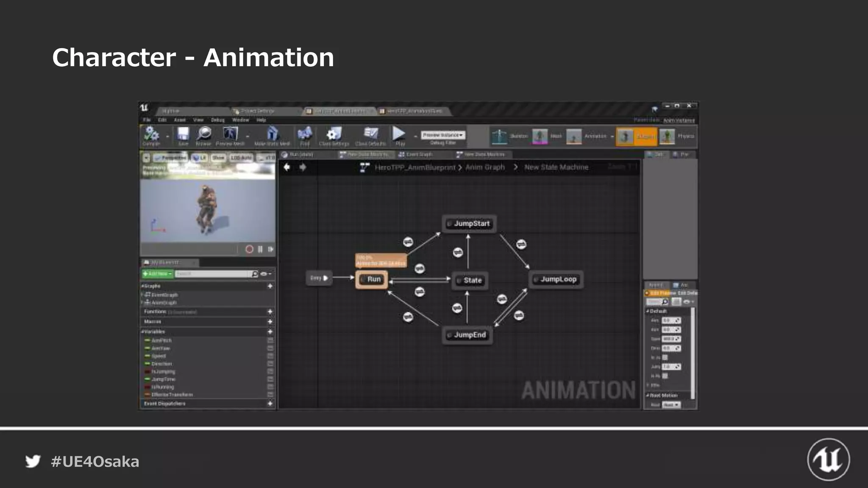Collapse Default section in defaults panel
Image resolution: width=868 pixels, height=488 pixels.
(x=648, y=311)
